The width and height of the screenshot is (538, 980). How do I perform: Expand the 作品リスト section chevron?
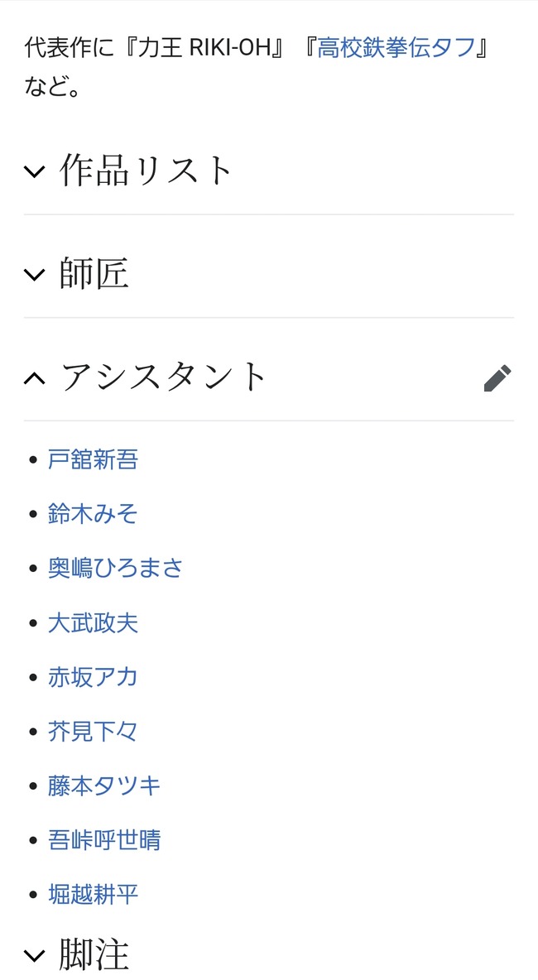(34, 171)
